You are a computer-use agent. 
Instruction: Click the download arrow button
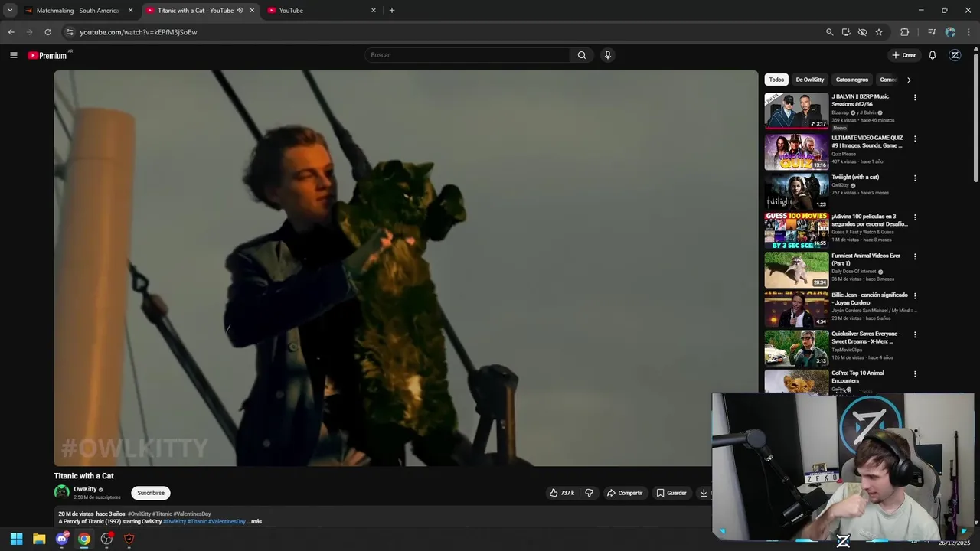(704, 493)
